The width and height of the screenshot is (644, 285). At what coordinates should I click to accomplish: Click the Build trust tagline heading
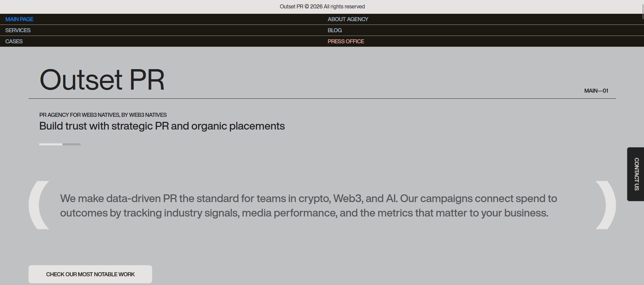coord(162,126)
